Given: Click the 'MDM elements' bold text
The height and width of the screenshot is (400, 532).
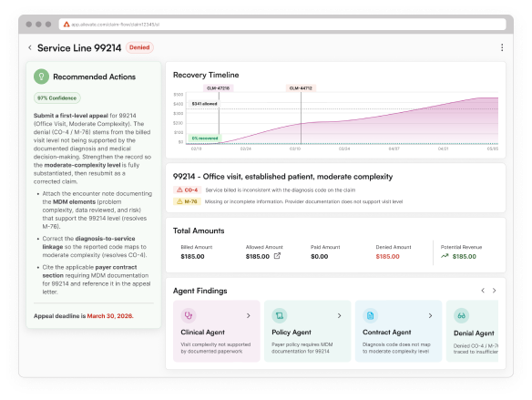Looking at the screenshot, I should click(74, 202).
